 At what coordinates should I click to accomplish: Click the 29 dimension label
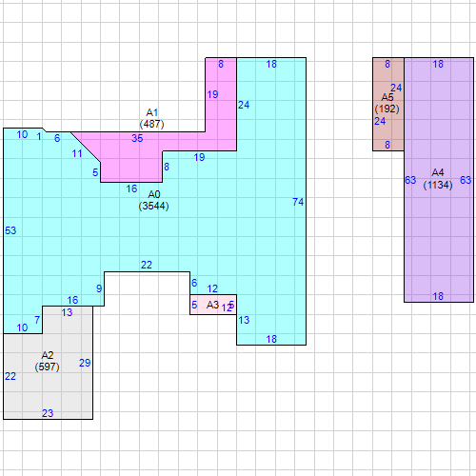[x=85, y=363]
